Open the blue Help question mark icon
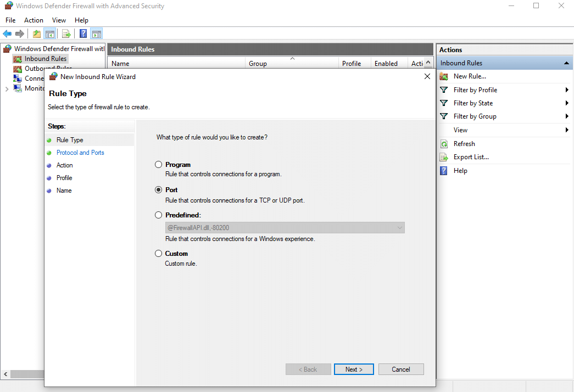The image size is (574, 392). coord(83,34)
